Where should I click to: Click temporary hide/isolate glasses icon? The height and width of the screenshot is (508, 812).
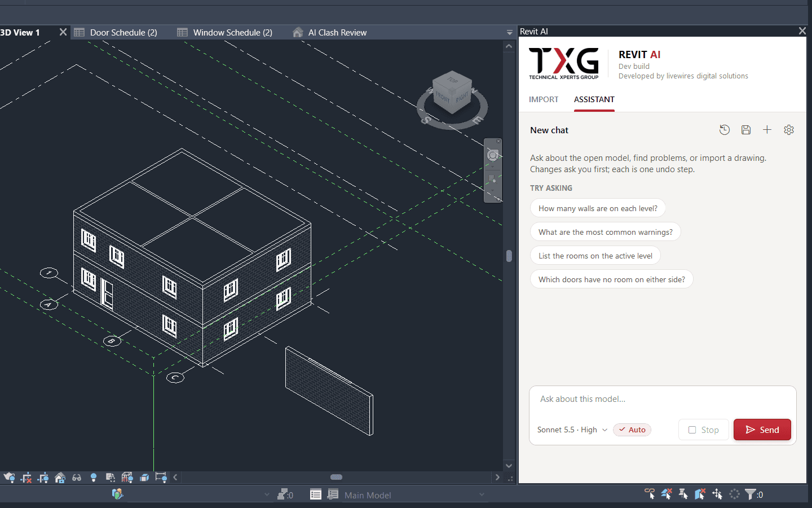(77, 478)
